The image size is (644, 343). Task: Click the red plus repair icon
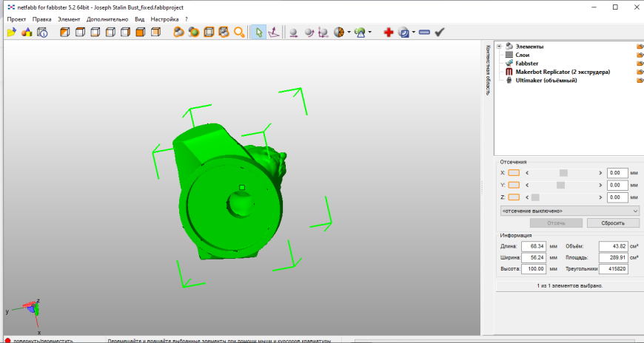tap(388, 33)
